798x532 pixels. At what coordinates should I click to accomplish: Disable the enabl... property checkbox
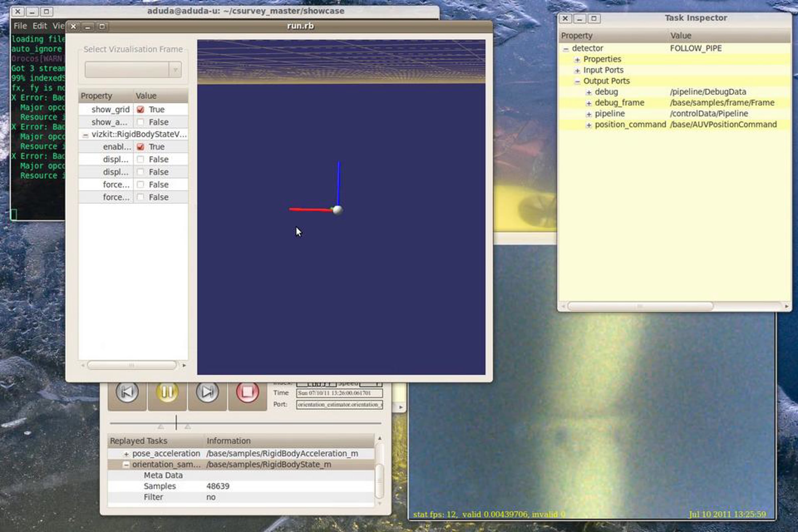tap(140, 147)
